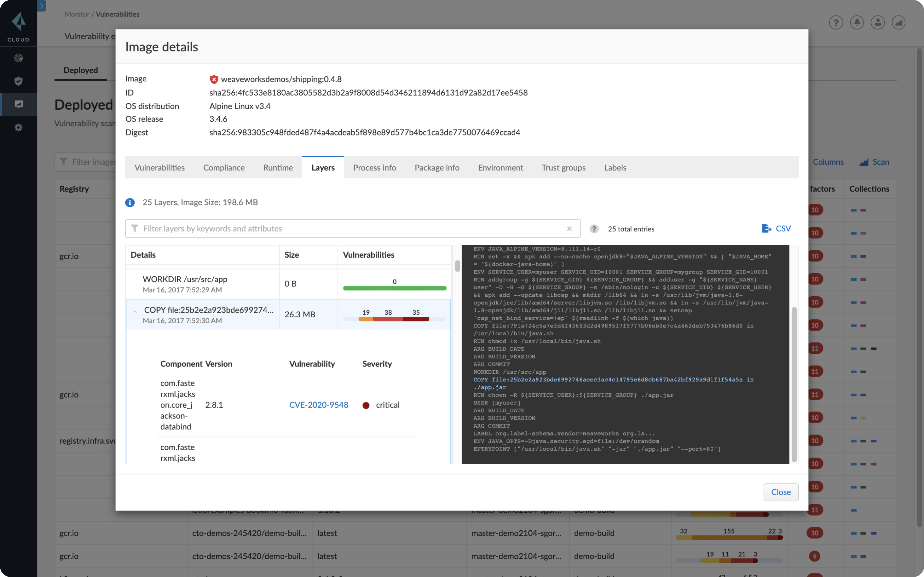Open the user profile icon
924x577 pixels.
(x=877, y=22)
